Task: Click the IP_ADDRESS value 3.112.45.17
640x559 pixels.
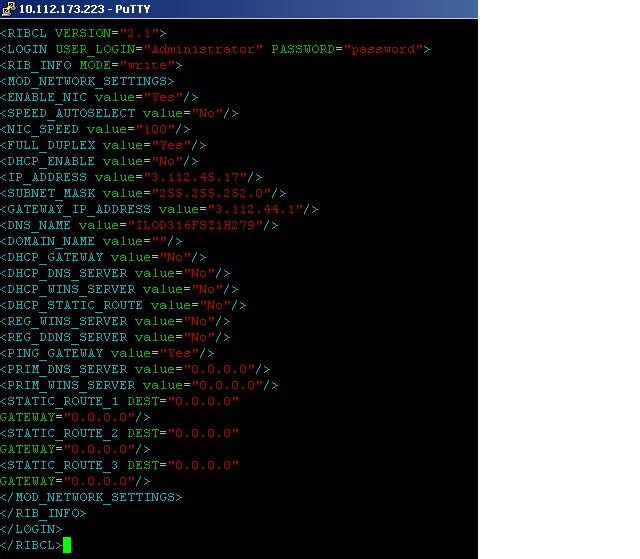Action: 195,177
